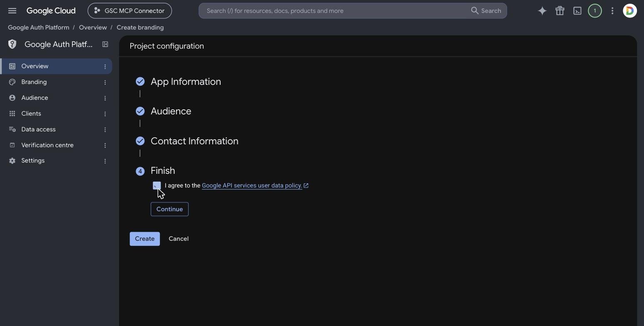The image size is (644, 326).
Task: Open more options for Data access item
Action: coord(105,130)
